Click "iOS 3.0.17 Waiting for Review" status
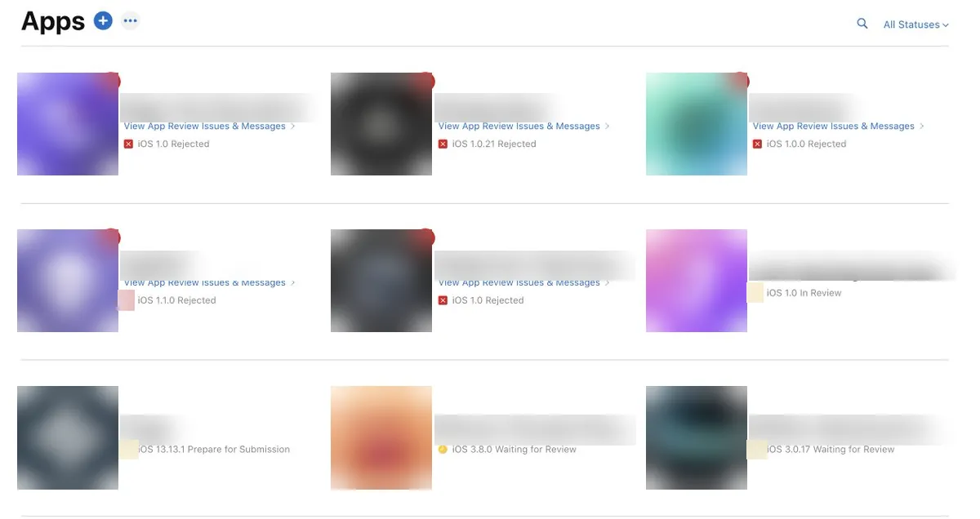 pos(831,450)
